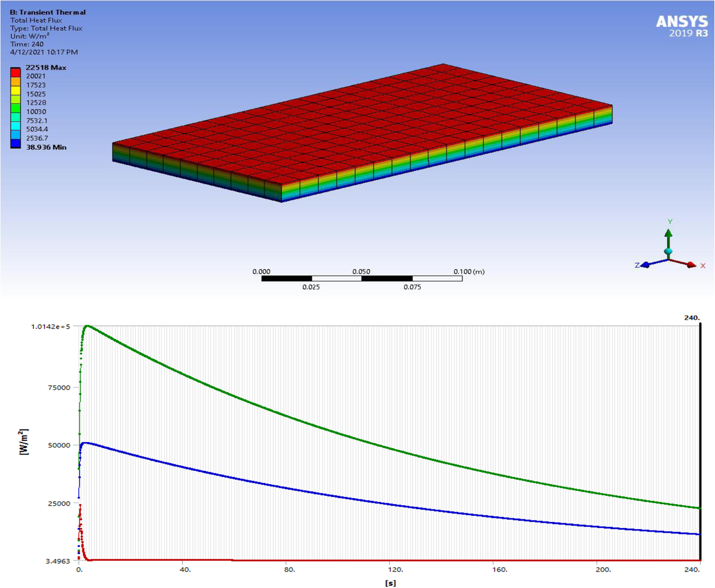Click the legend value 5034.4

37,129
